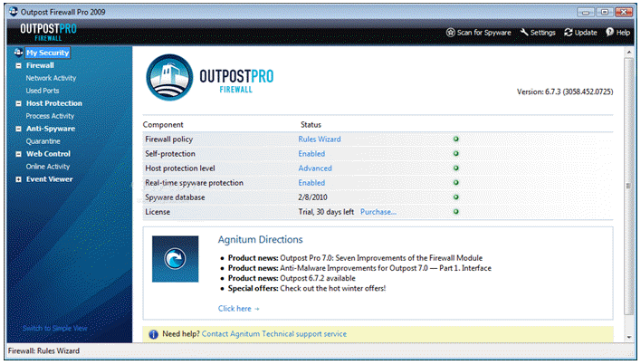The image size is (640, 364).
Task: Click the green status dot for Self-protection
Action: [456, 153]
